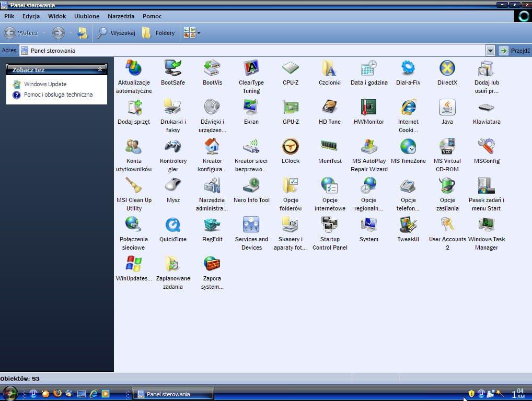Open the BootSafe control panel icon
The height and width of the screenshot is (401, 532).
click(x=173, y=73)
